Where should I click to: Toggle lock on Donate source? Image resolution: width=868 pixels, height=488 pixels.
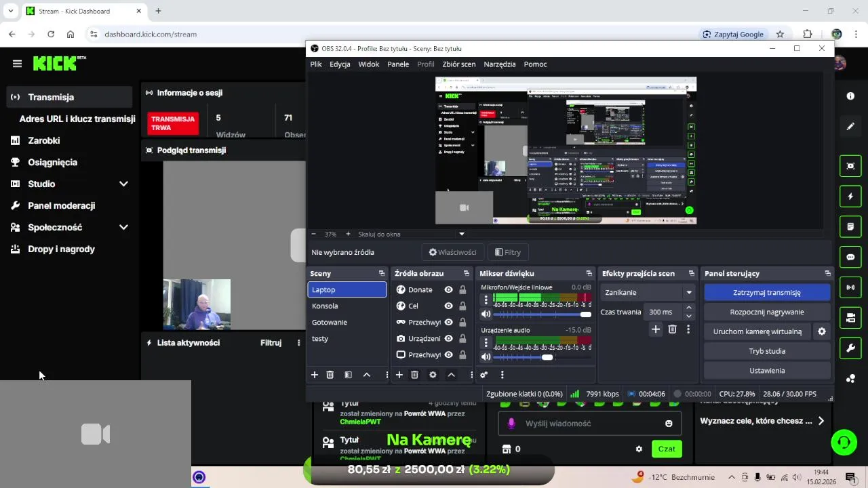click(462, 289)
